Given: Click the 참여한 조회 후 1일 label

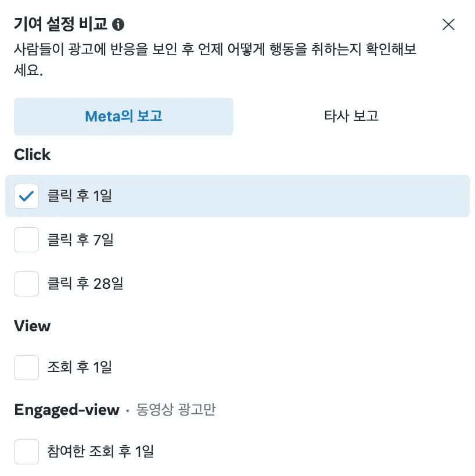Looking at the screenshot, I should [100, 452].
